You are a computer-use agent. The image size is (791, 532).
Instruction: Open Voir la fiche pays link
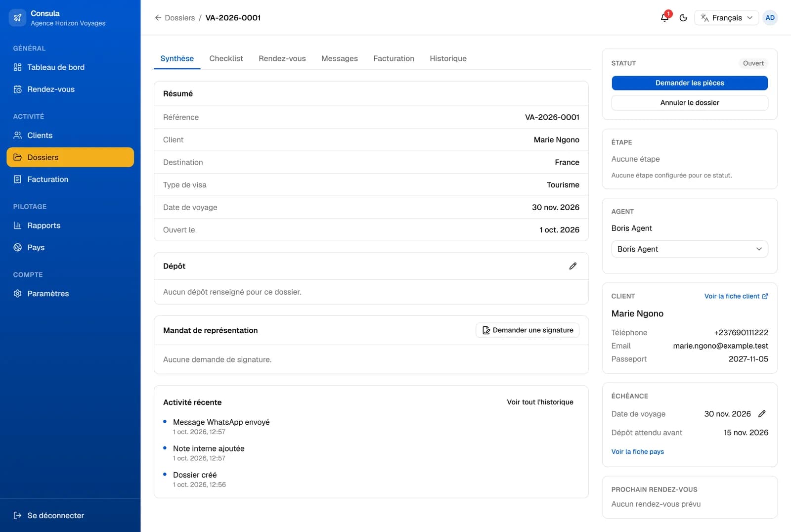click(x=638, y=451)
